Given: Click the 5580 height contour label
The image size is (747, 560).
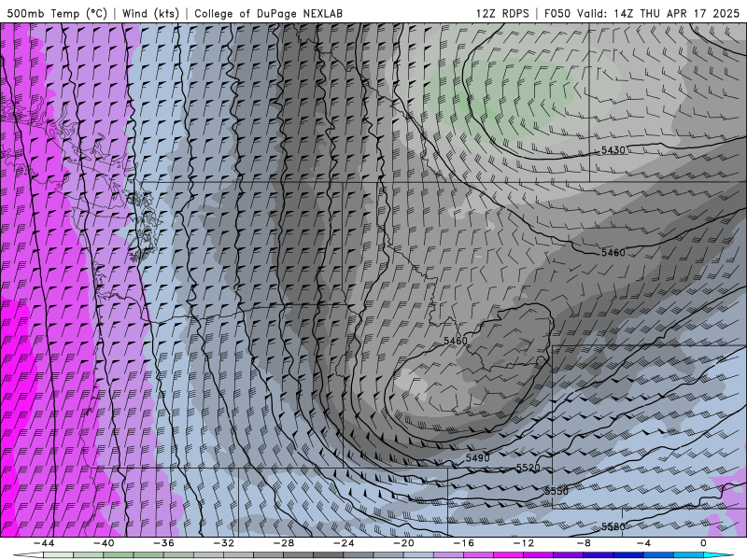Looking at the screenshot, I should [x=613, y=526].
